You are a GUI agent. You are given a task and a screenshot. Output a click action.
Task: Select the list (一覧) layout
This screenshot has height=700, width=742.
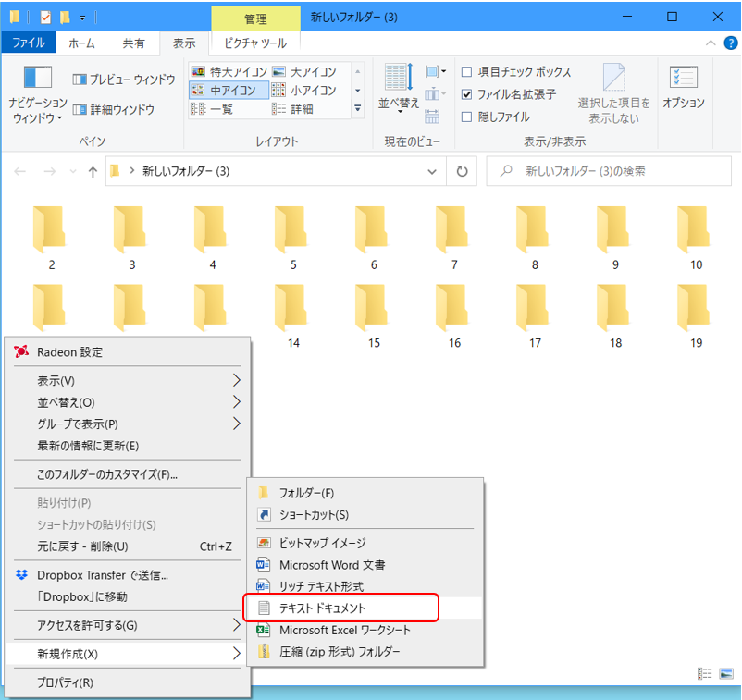(212, 109)
